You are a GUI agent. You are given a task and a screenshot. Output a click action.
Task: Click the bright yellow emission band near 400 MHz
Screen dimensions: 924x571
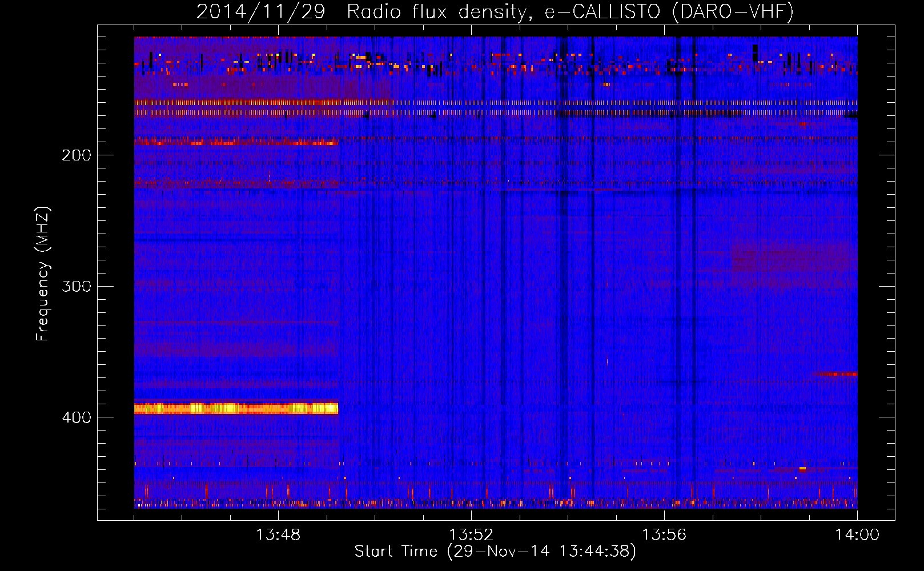236,408
